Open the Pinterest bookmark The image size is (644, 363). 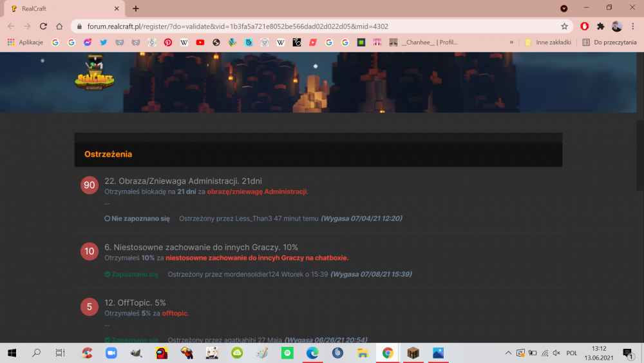coord(167,43)
